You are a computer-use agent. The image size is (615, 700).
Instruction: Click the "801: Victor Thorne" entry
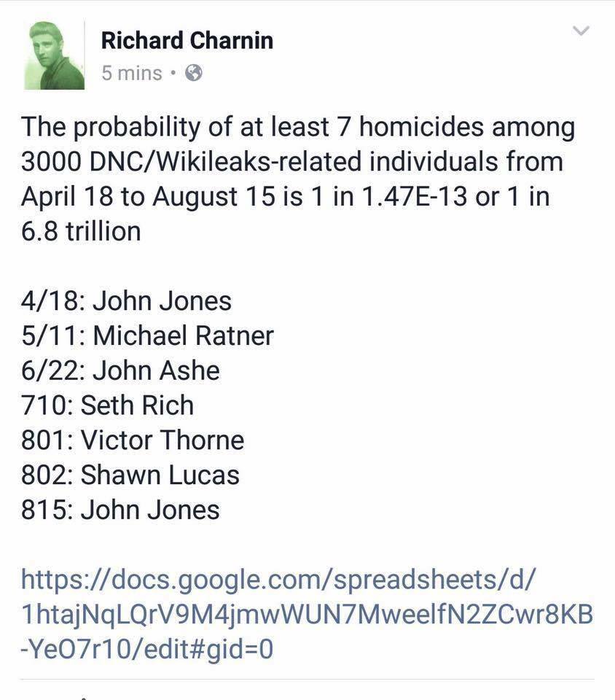133,440
